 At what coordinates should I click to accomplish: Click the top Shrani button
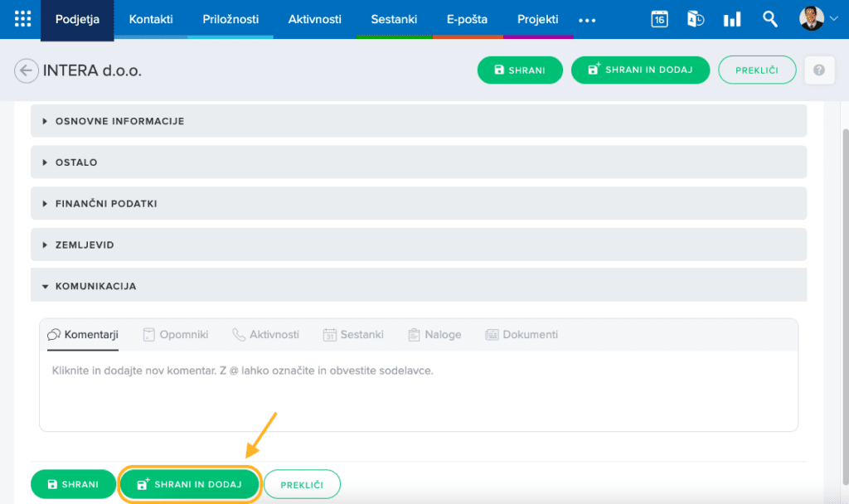tap(520, 70)
